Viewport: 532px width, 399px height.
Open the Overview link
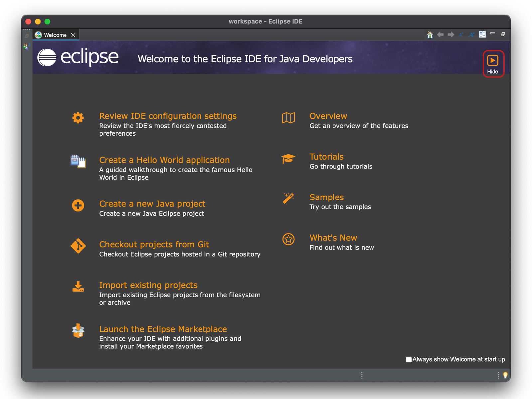pos(328,116)
